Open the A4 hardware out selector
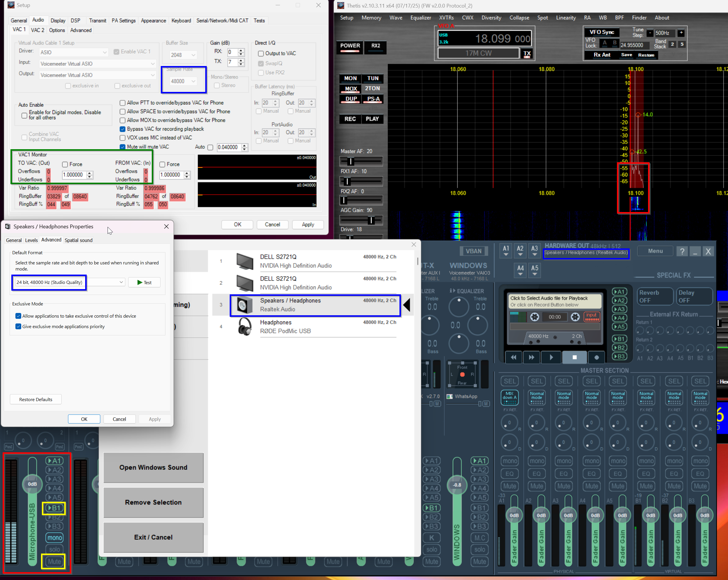The width and height of the screenshot is (728, 580). tap(520, 271)
